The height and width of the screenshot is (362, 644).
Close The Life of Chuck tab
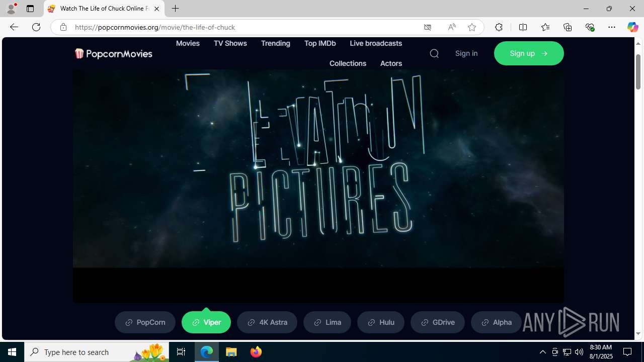(156, 9)
